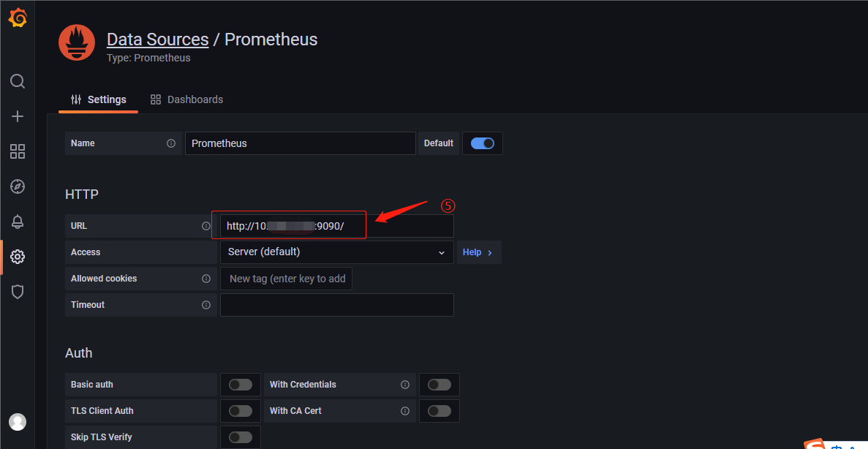The height and width of the screenshot is (449, 868).
Task: Open the Dashboards grid sidebar icon
Action: pos(18,151)
